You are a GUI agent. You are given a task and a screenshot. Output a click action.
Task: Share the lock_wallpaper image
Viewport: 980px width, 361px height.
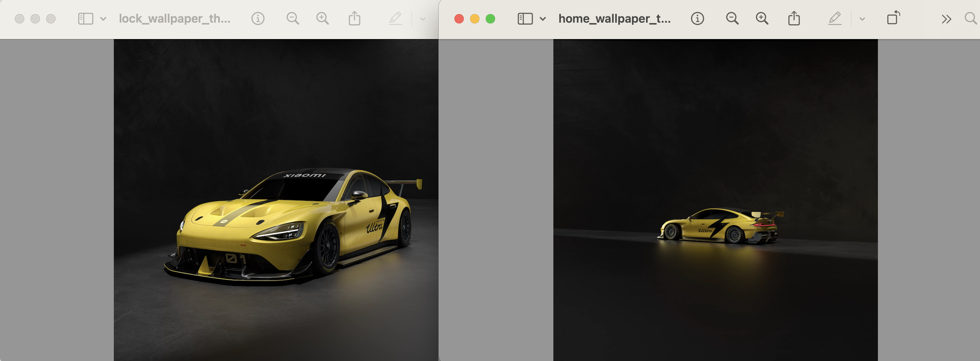354,18
